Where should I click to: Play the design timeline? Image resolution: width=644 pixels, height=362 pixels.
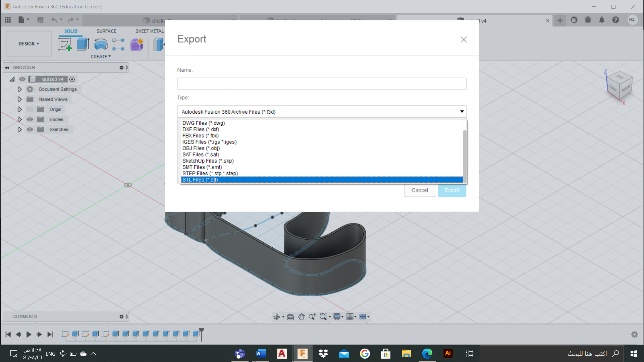(x=29, y=335)
